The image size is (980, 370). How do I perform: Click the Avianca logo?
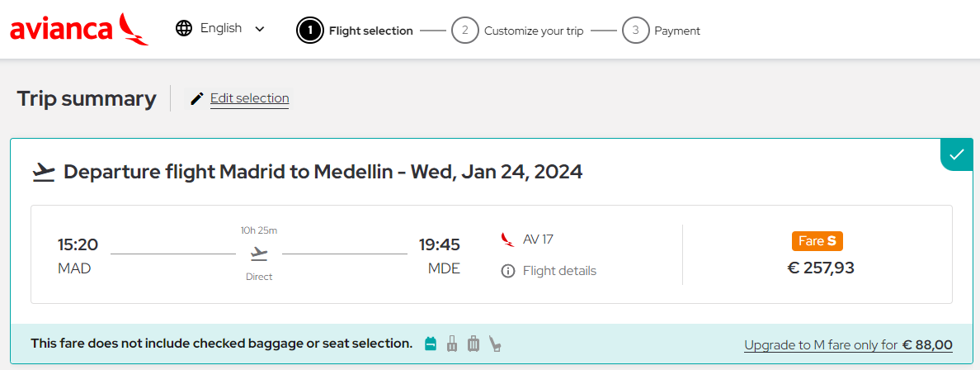[x=79, y=29]
